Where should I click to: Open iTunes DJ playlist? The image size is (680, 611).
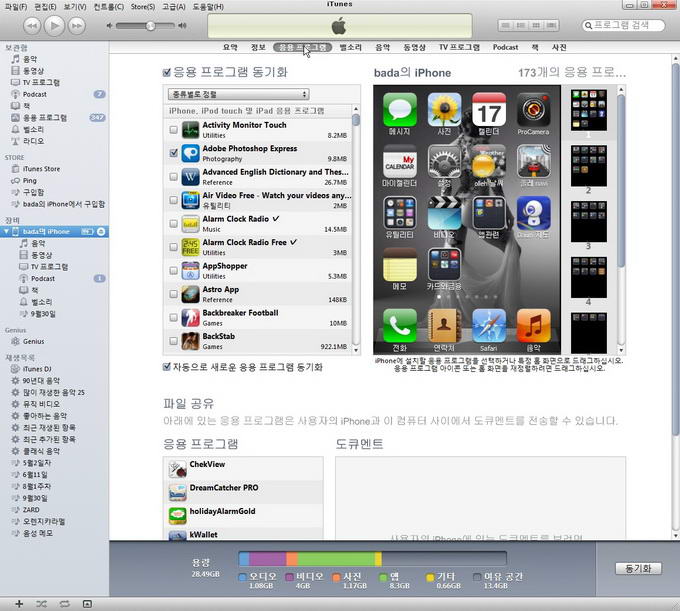pyautogui.click(x=37, y=369)
